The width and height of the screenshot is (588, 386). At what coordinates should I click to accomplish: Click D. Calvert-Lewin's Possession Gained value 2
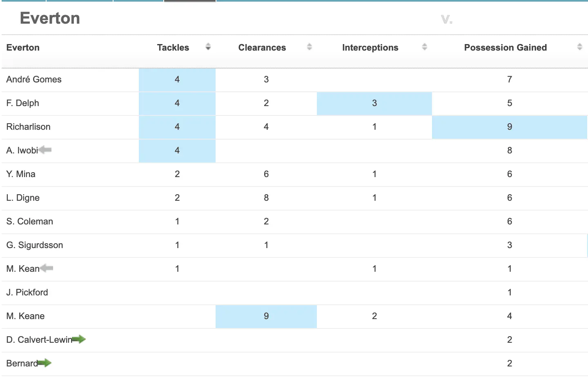point(510,340)
